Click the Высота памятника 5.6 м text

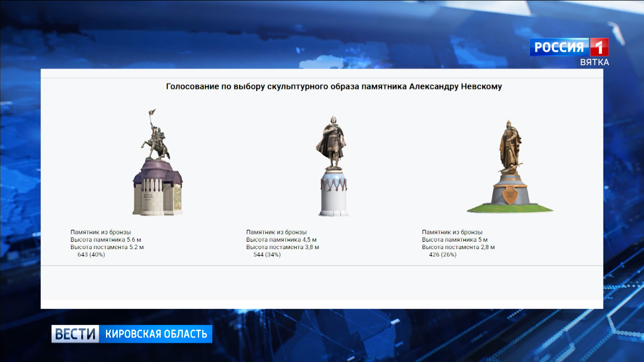click(x=106, y=240)
